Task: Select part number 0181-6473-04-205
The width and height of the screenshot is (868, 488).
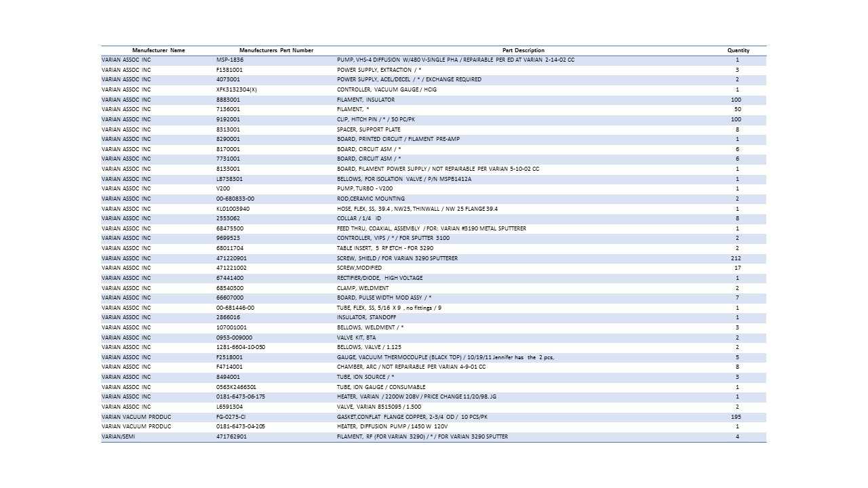Action: tap(241, 426)
